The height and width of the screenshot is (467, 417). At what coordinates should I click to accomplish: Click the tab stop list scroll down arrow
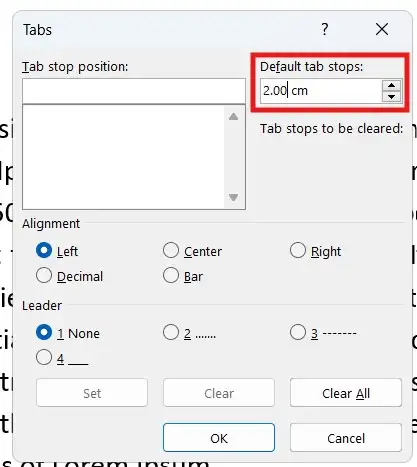tap(233, 197)
